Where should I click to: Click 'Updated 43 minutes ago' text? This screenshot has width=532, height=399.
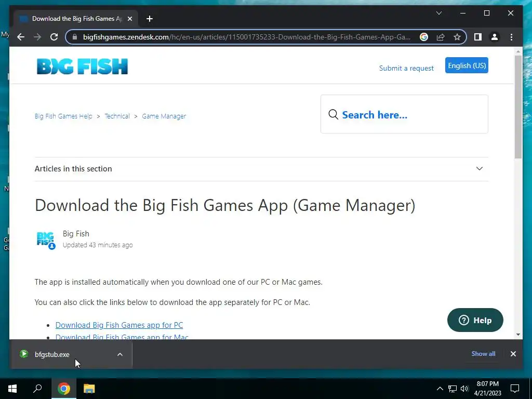click(x=98, y=245)
